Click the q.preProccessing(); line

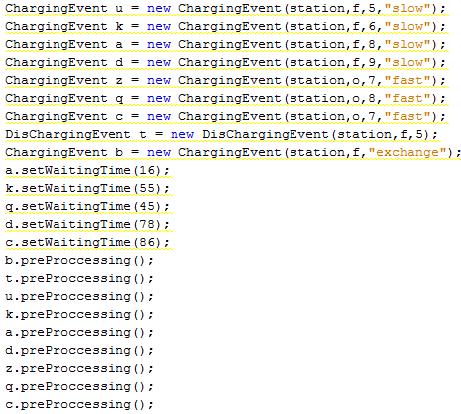point(79,387)
